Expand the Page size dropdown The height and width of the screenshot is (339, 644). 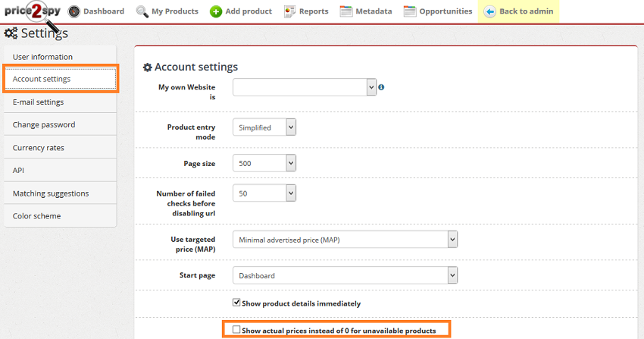[x=264, y=163]
